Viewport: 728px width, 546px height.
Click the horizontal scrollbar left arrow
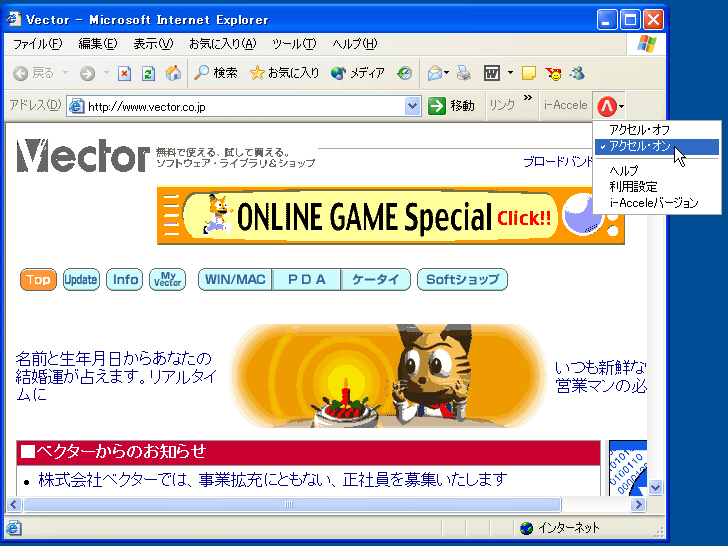pyautogui.click(x=13, y=504)
